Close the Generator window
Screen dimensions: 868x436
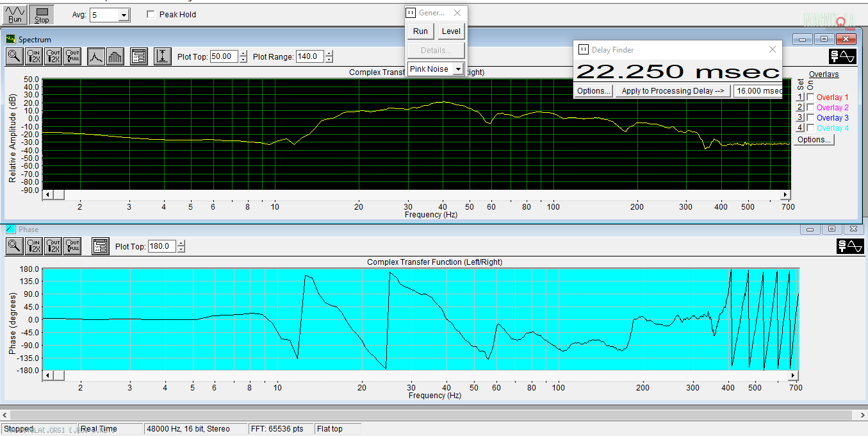[457, 13]
